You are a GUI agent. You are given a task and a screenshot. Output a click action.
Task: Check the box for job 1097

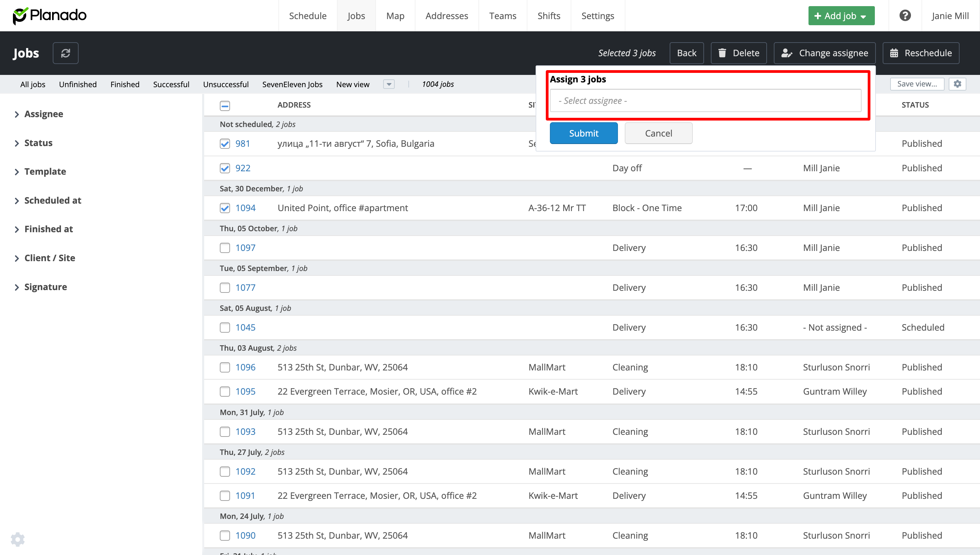pos(225,248)
